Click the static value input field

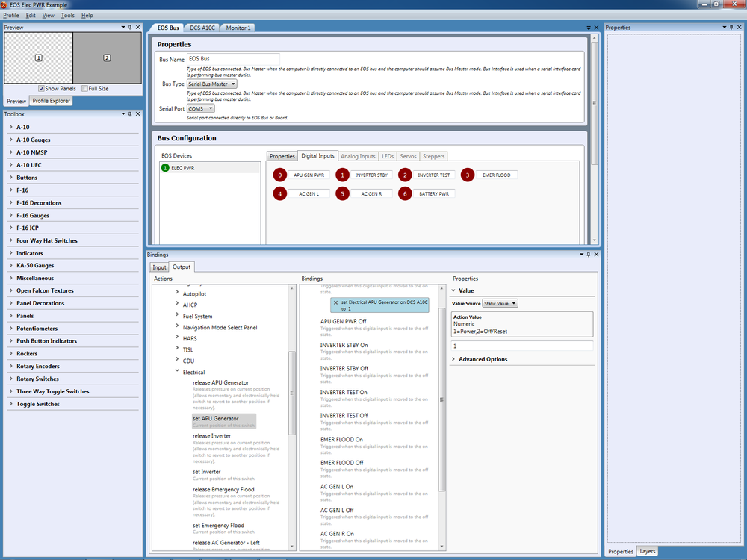click(x=521, y=346)
